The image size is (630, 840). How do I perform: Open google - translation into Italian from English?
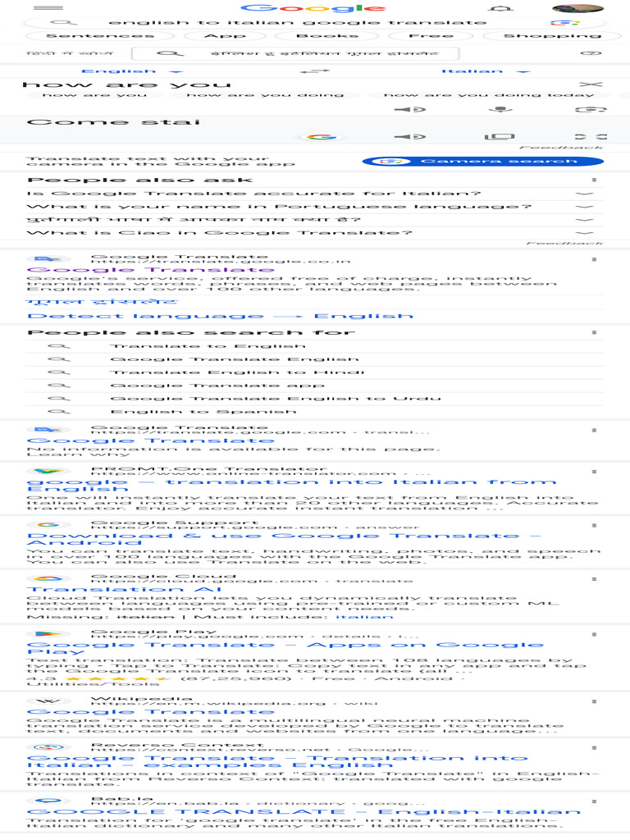[x=291, y=486]
